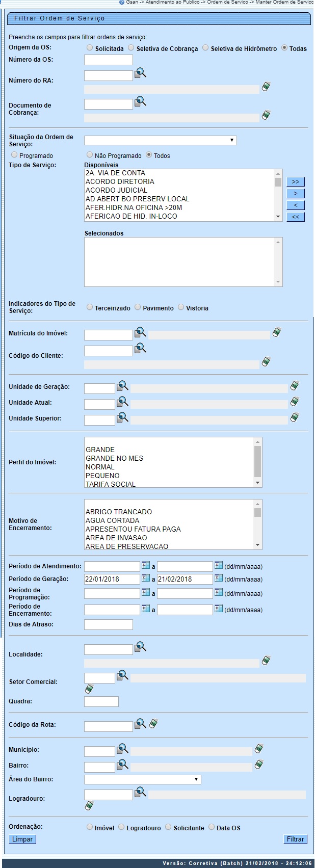Open search lookup for Matrícula do Imóvel
Viewport: 315px width, 868px height.
[140, 333]
